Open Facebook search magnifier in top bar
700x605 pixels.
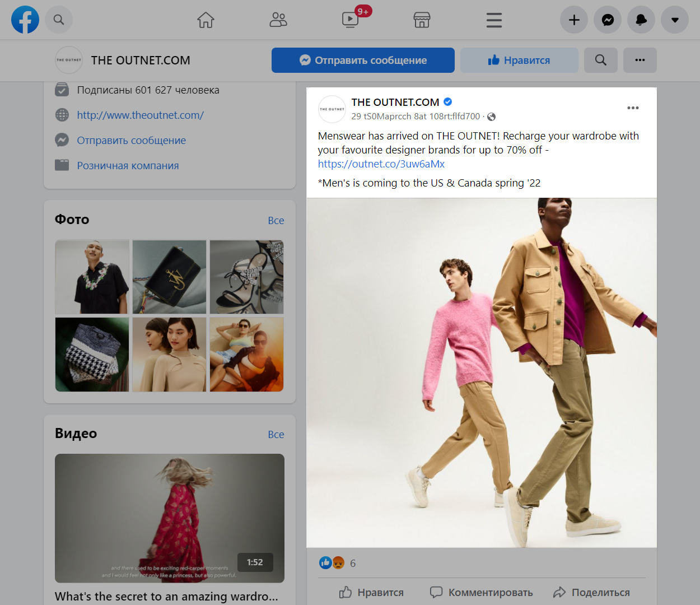pos(59,20)
